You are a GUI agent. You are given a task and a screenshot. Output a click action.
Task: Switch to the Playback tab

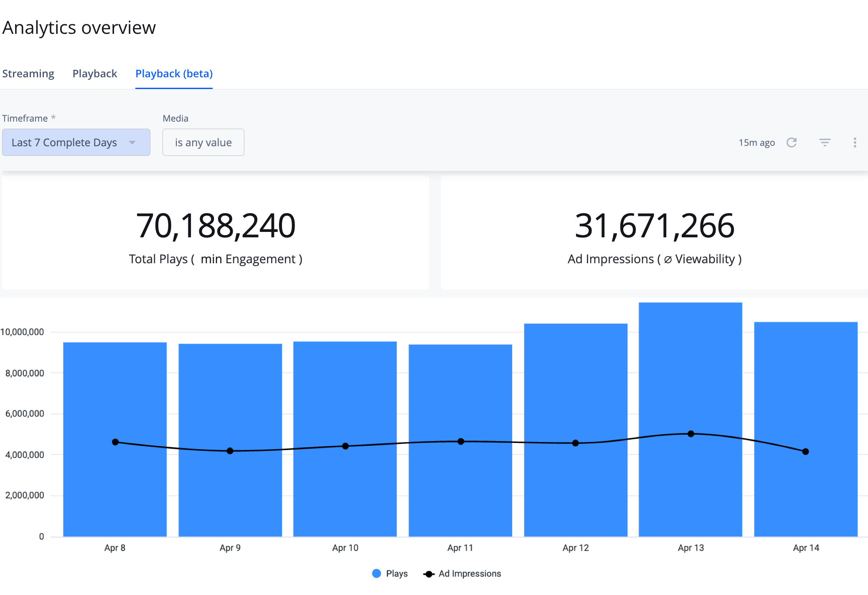95,74
